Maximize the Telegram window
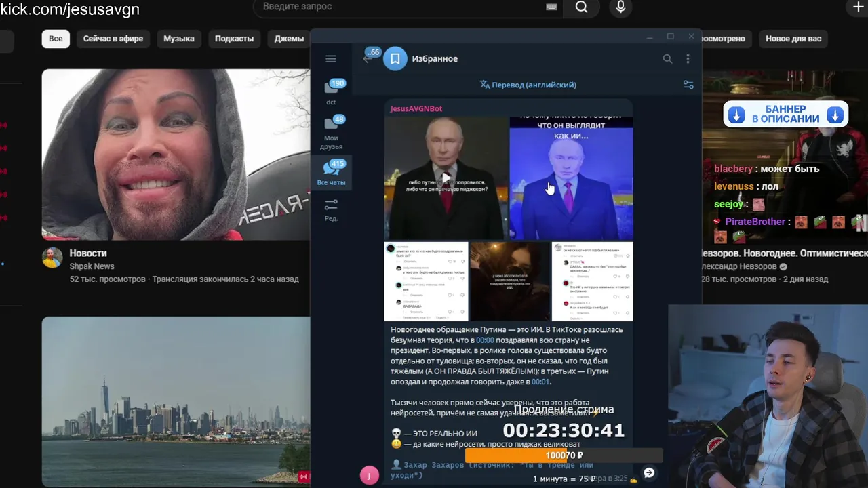Image resolution: width=868 pixels, height=488 pixels. [671, 37]
